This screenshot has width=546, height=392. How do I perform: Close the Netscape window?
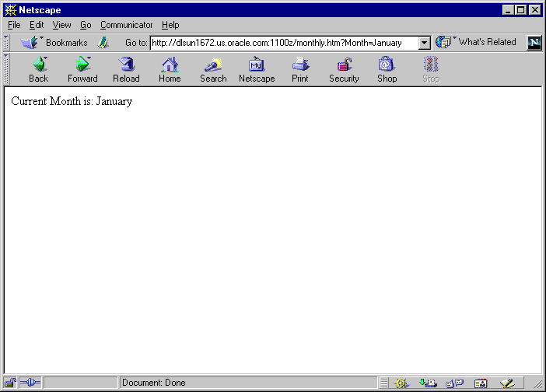tap(534, 10)
